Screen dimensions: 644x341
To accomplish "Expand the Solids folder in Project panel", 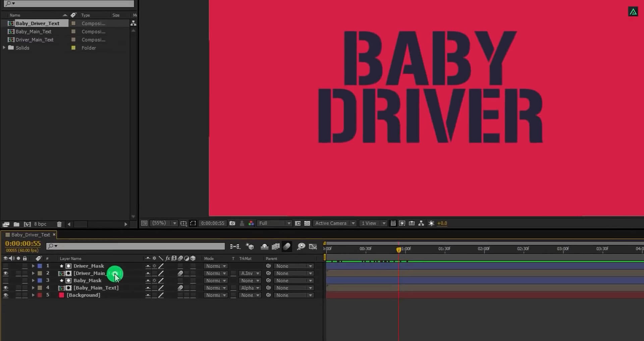I will click(x=4, y=48).
